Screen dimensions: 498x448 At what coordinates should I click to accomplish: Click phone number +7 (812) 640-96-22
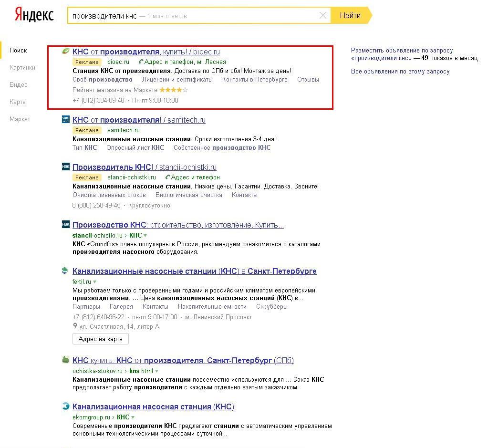point(98,317)
